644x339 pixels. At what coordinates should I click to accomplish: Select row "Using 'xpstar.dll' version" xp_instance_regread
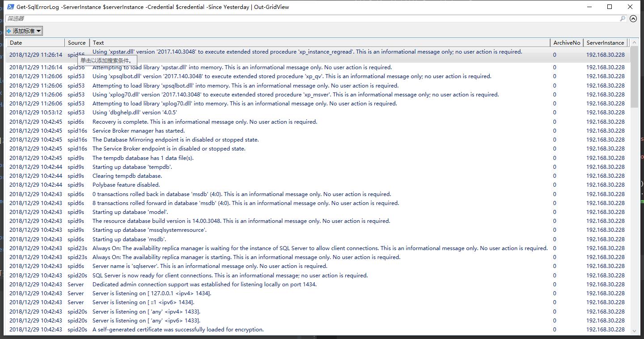[x=318, y=55]
